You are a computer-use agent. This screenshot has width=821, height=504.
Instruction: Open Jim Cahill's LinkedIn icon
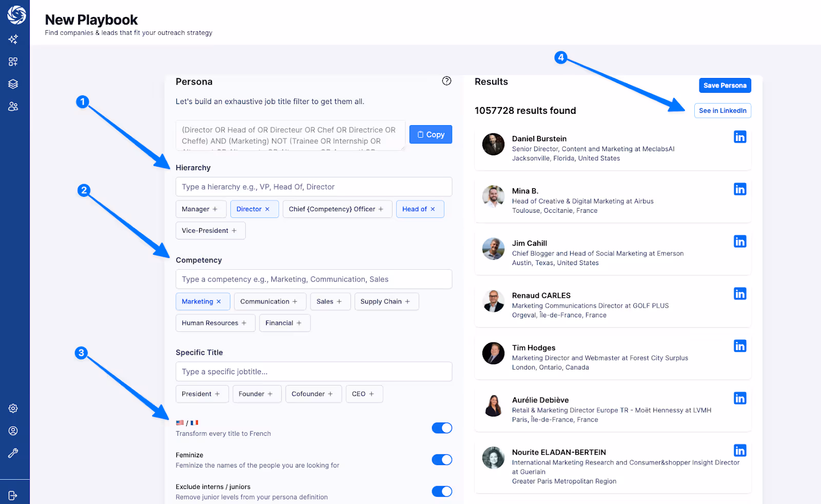740,241
